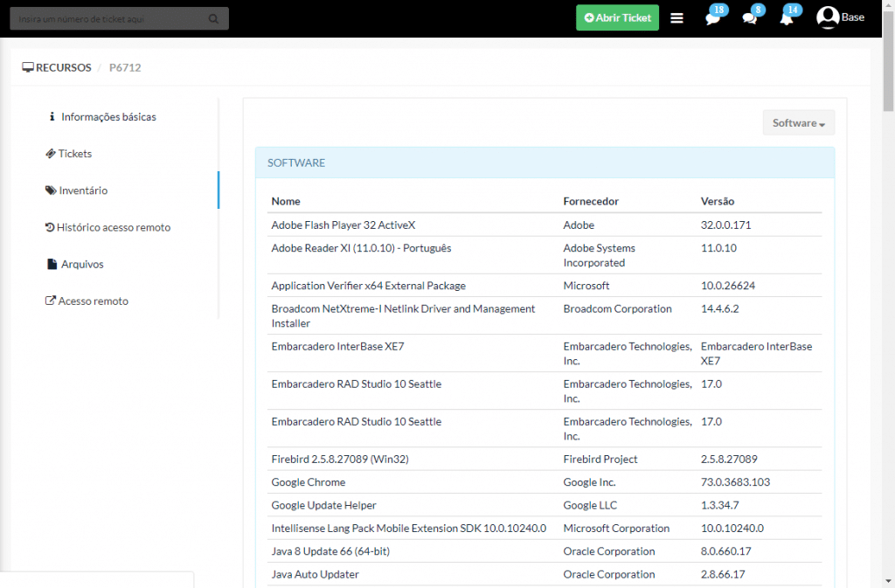Open conversations icon with 8 badge
This screenshot has height=588, width=895.
click(x=750, y=18)
